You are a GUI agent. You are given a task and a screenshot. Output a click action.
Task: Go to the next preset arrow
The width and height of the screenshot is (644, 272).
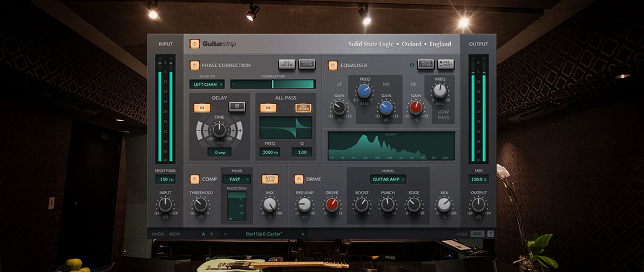click(303, 234)
